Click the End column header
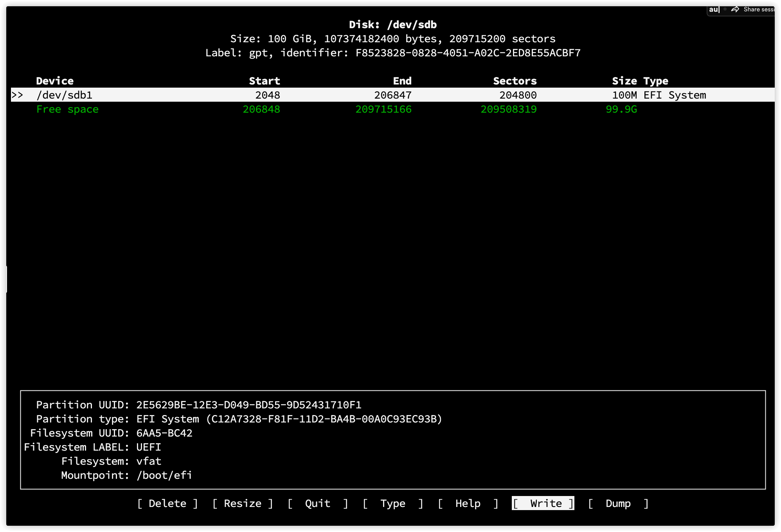Viewport: 781px width, 532px height. point(402,81)
